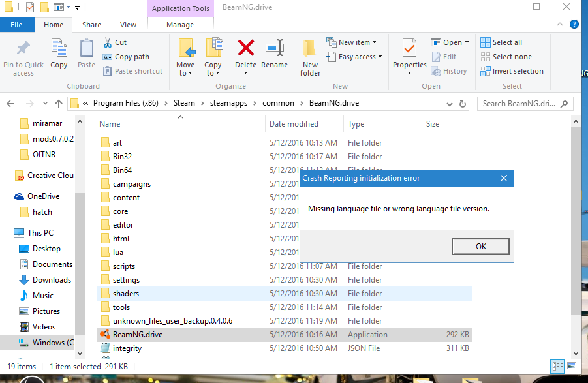Click Select all
588x383 pixels.
coord(501,42)
